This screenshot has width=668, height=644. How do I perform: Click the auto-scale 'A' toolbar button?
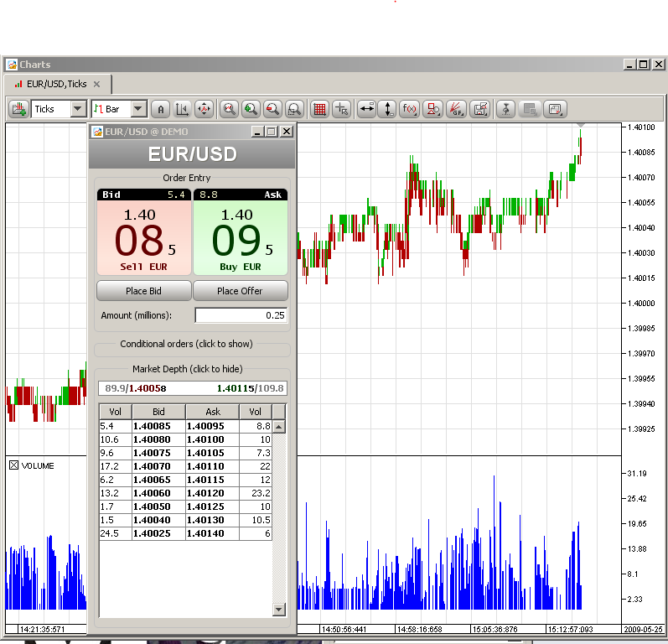(161, 109)
